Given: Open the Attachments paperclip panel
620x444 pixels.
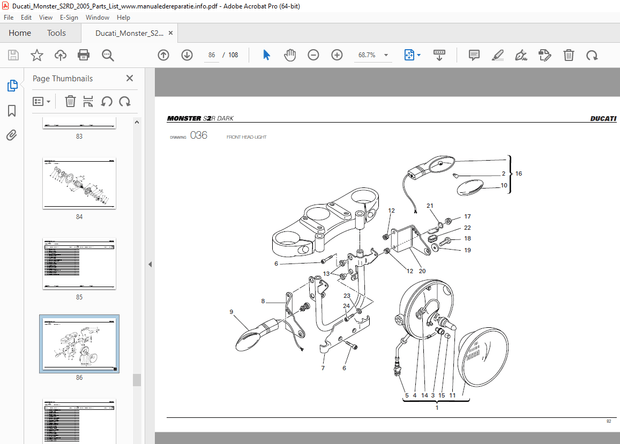Looking at the screenshot, I should [12, 135].
